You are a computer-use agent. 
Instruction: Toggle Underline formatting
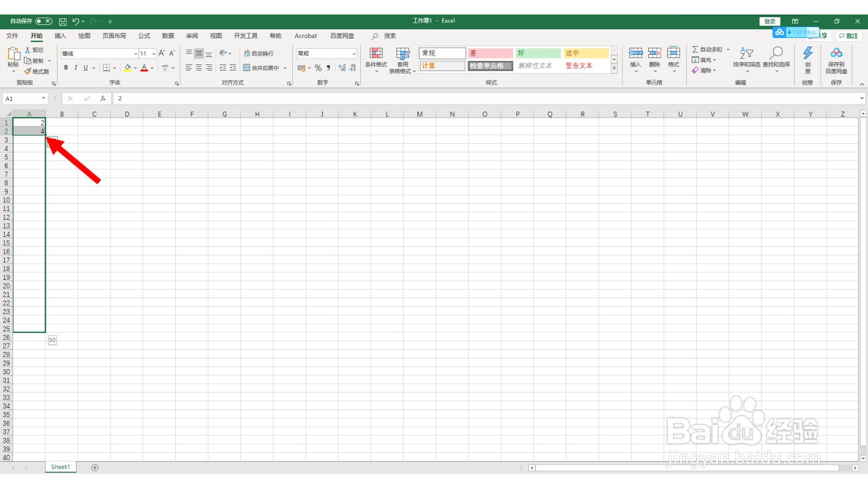(x=85, y=68)
